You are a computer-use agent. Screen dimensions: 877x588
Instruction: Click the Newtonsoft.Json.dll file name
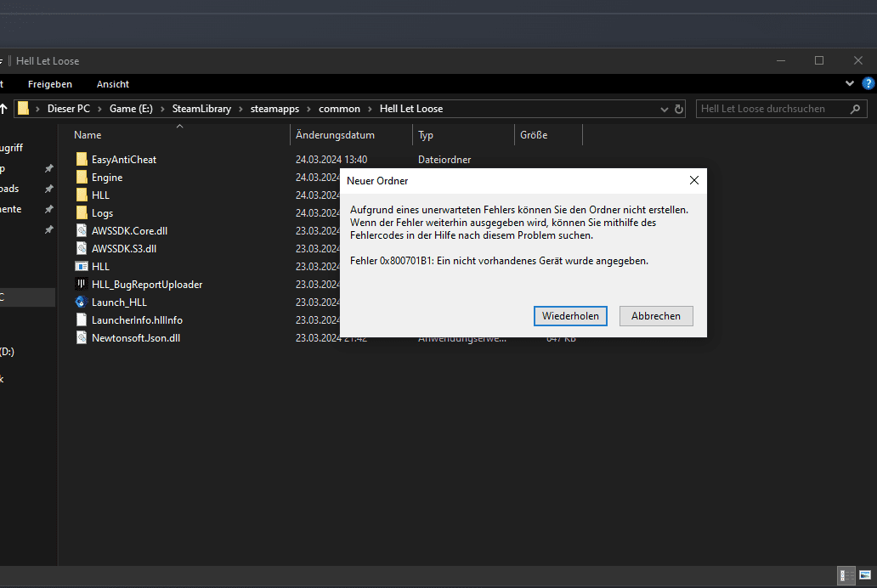tap(136, 338)
